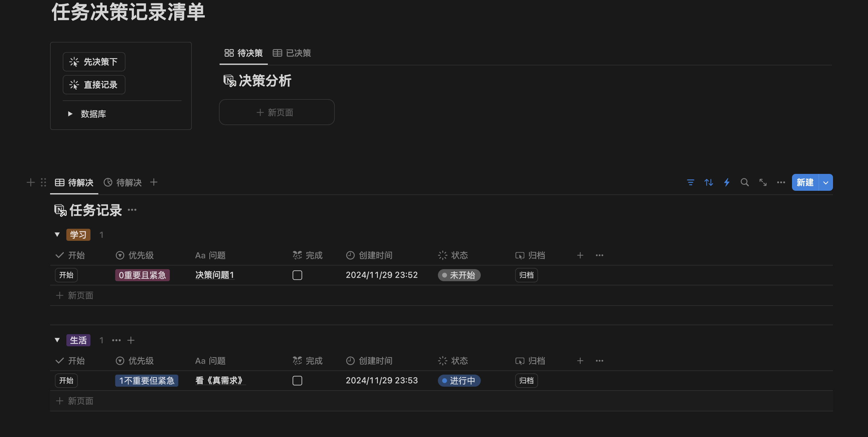868x437 pixels.
Task: Click the drag handle dots left of 待解决 tab
Action: 43,182
